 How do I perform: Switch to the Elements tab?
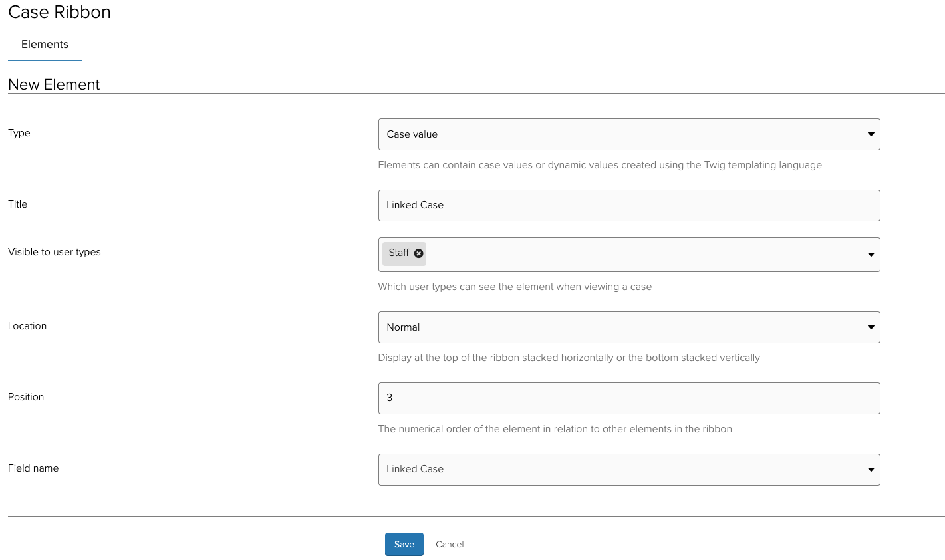coord(45,44)
